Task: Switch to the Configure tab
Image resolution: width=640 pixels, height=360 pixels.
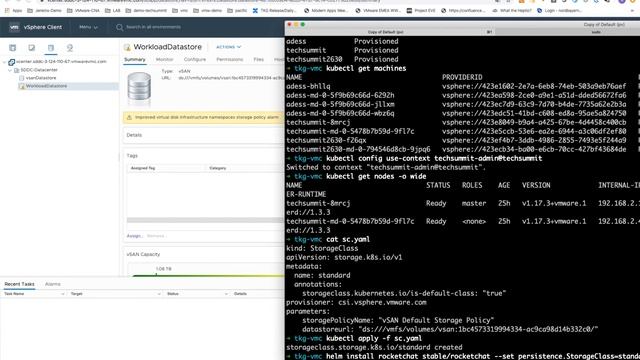Action: coord(195,60)
